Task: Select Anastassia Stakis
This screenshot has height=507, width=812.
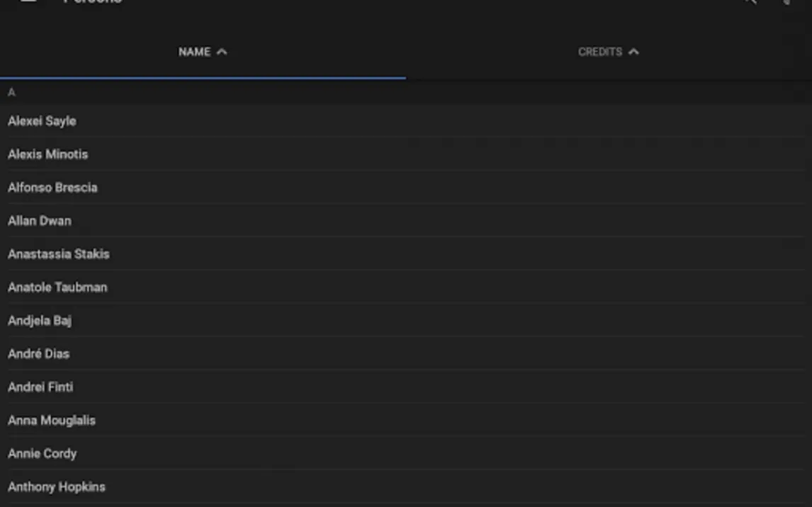Action: point(59,254)
